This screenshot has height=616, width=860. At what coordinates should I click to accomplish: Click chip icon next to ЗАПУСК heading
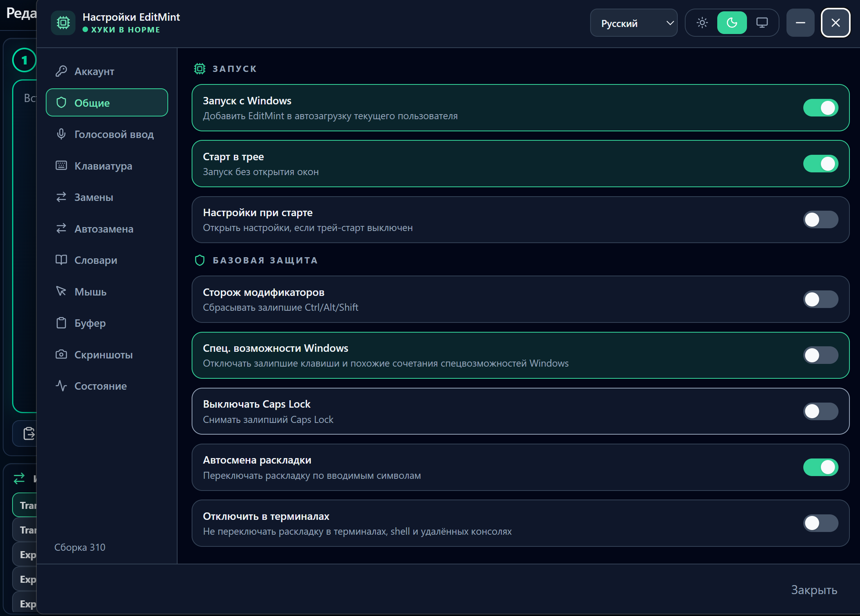199,69
